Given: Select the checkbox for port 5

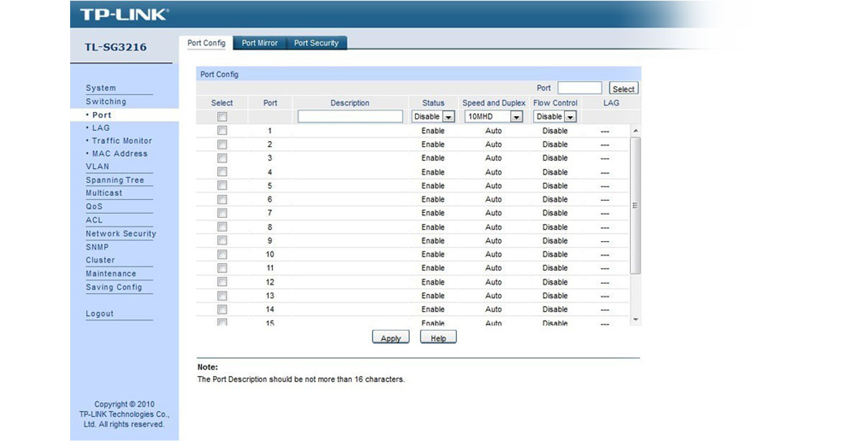Looking at the screenshot, I should (222, 185).
